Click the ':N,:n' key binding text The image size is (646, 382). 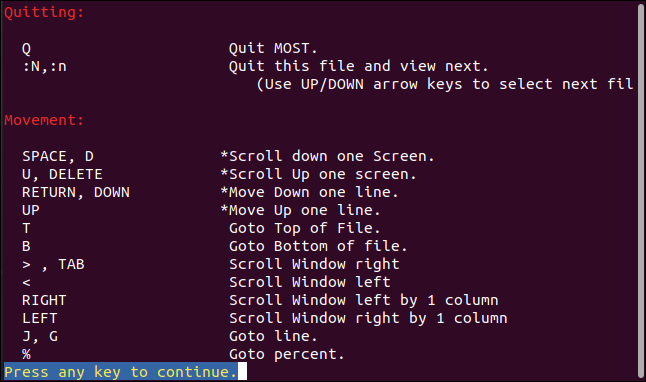[44, 67]
